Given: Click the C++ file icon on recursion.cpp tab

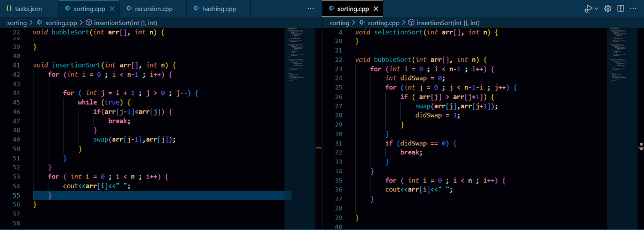Looking at the screenshot, I should click(x=130, y=9).
